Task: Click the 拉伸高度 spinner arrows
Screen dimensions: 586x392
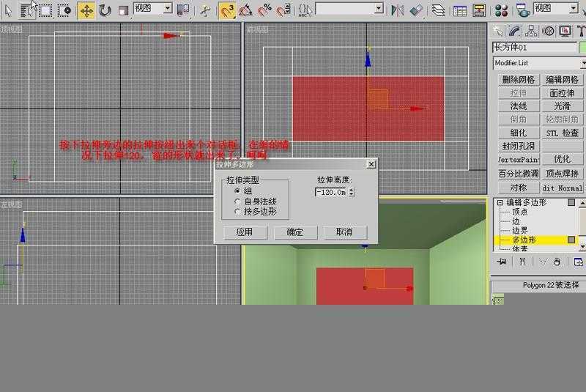Action: (352, 192)
